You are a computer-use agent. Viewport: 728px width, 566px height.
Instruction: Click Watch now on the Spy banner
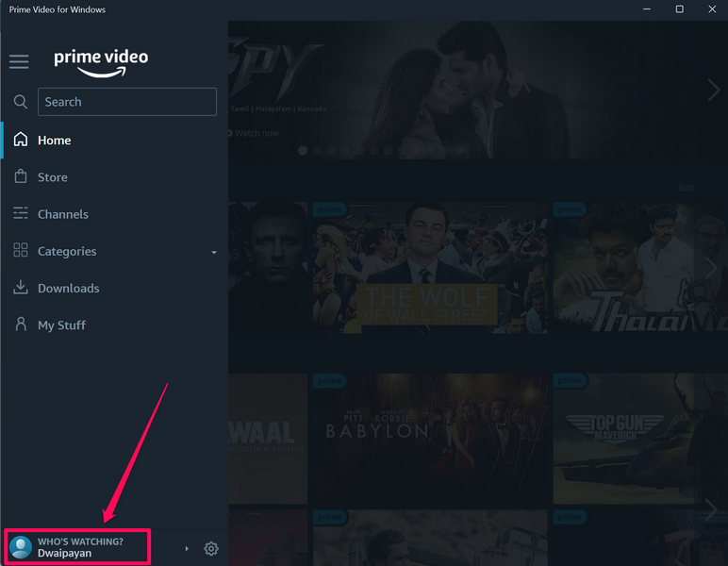pos(254,133)
